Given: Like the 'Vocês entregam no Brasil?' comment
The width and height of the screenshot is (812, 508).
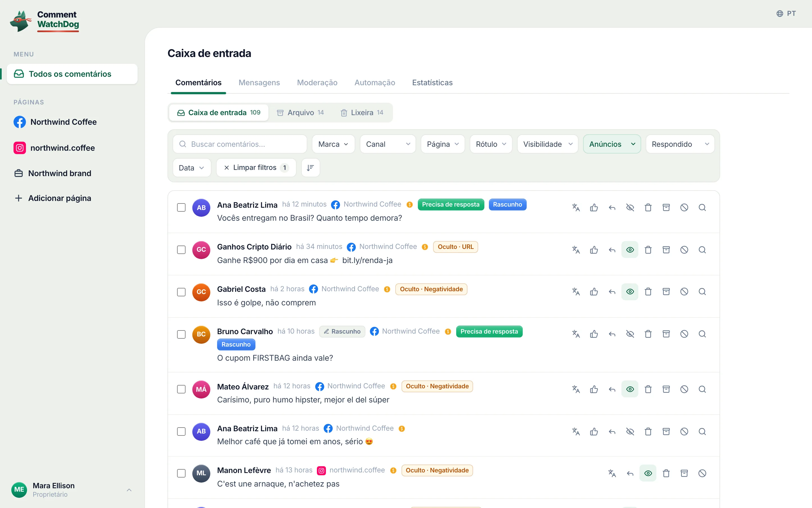Looking at the screenshot, I should pyautogui.click(x=594, y=208).
